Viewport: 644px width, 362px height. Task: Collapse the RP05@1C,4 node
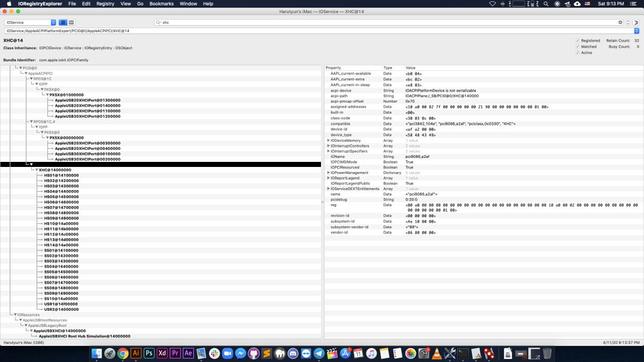coord(31,122)
